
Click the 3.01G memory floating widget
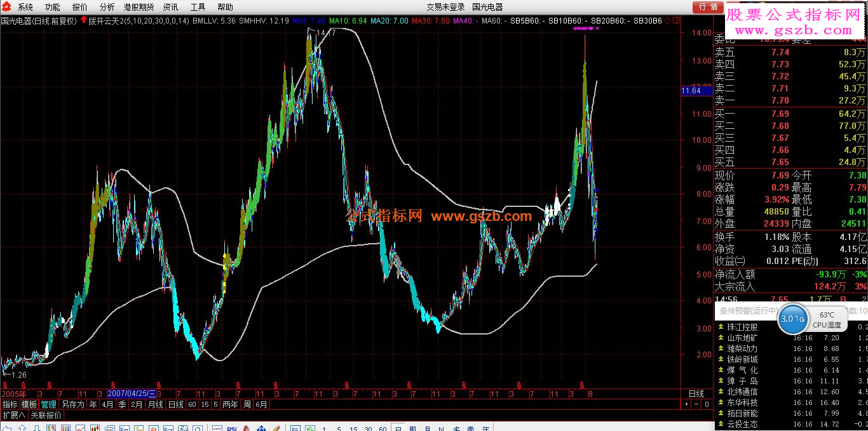coord(792,319)
